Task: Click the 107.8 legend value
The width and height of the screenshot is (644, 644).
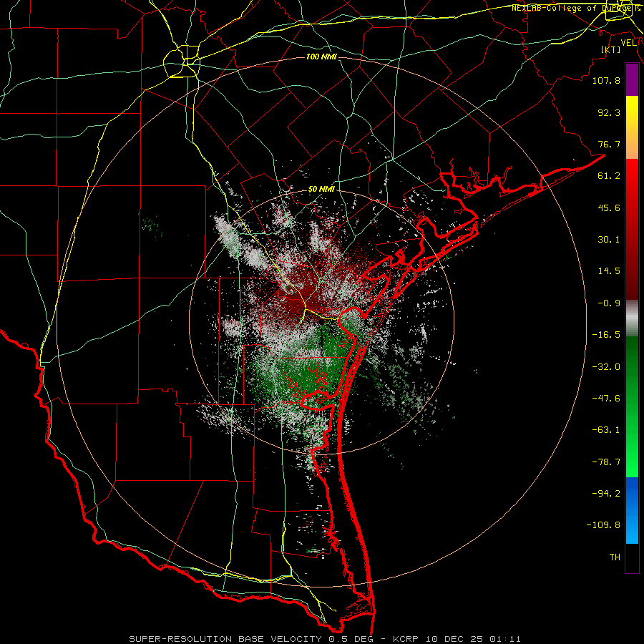Action: pos(606,80)
